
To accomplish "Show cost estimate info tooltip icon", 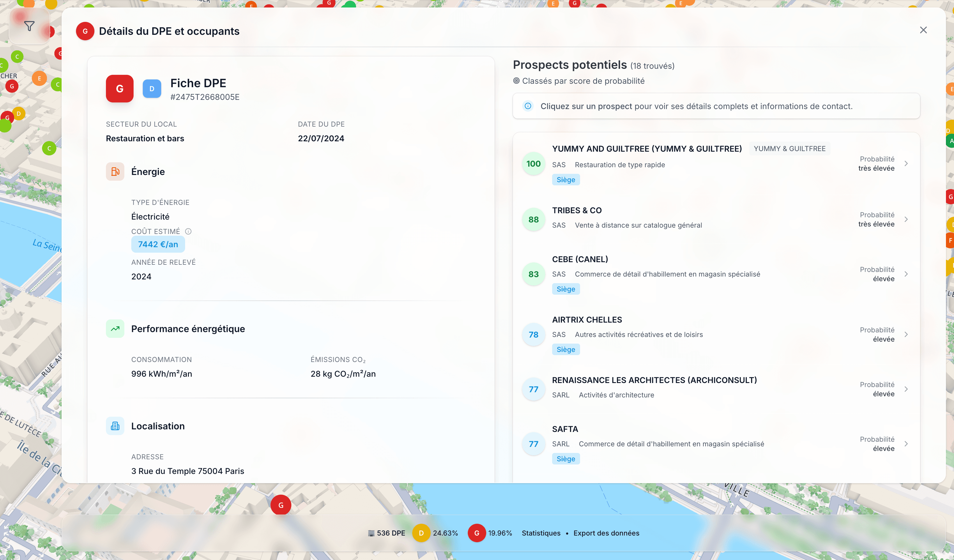I will pyautogui.click(x=188, y=231).
